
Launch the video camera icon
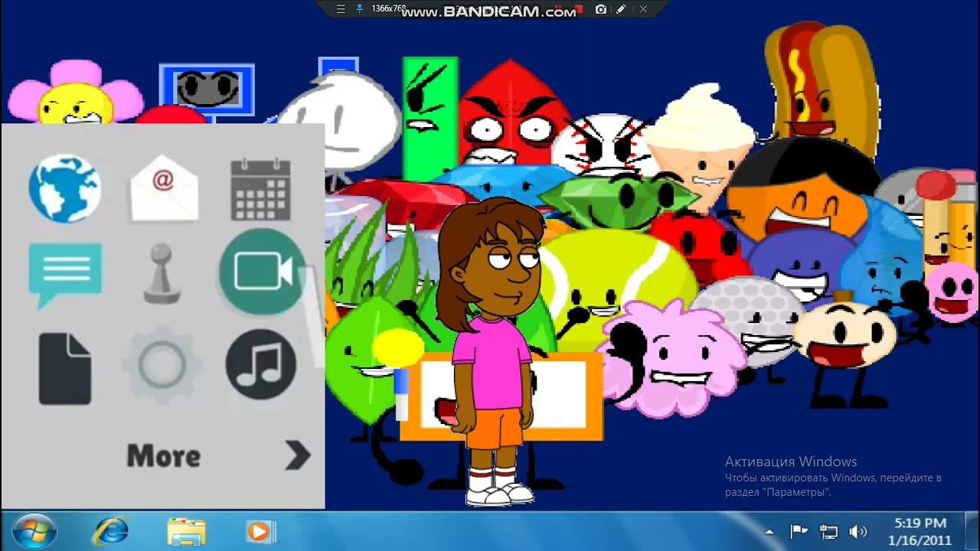(263, 272)
